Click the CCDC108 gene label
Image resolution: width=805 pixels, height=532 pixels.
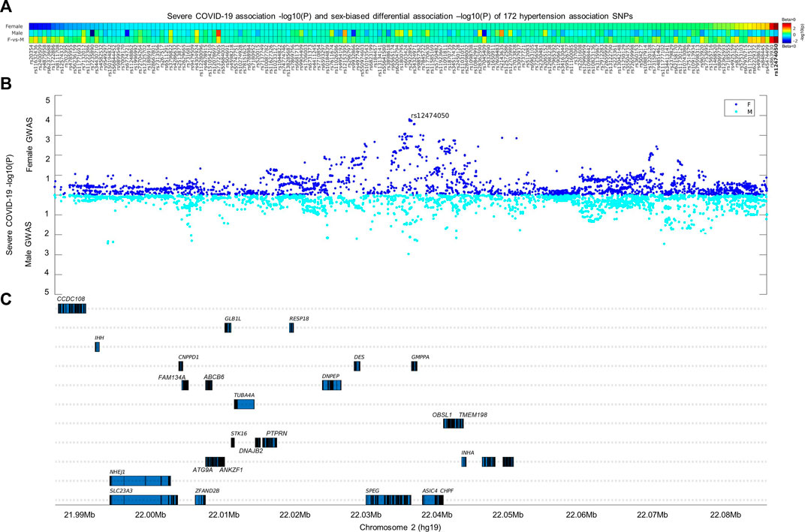[71, 299]
